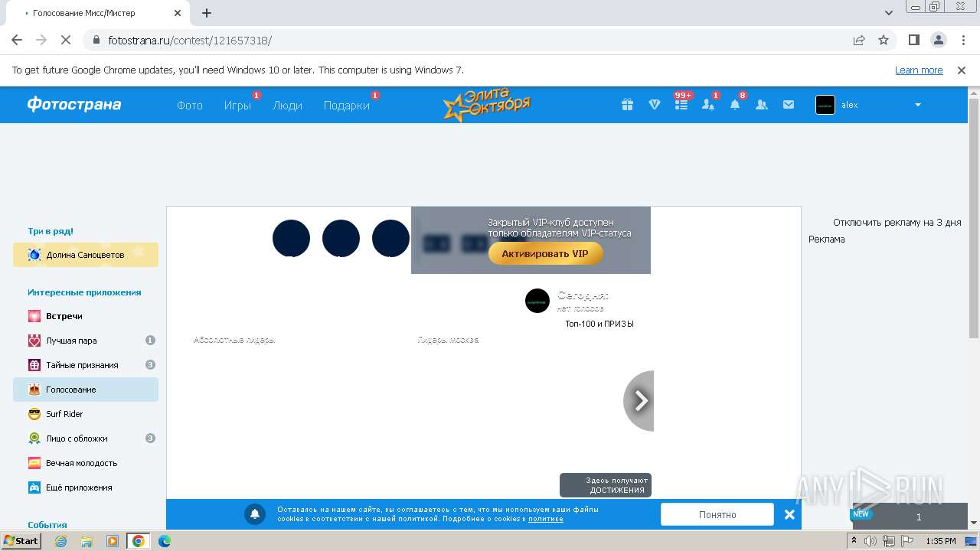Click the user avatar beside Сегодня
Screen dimensions: 980x551
click(537, 301)
